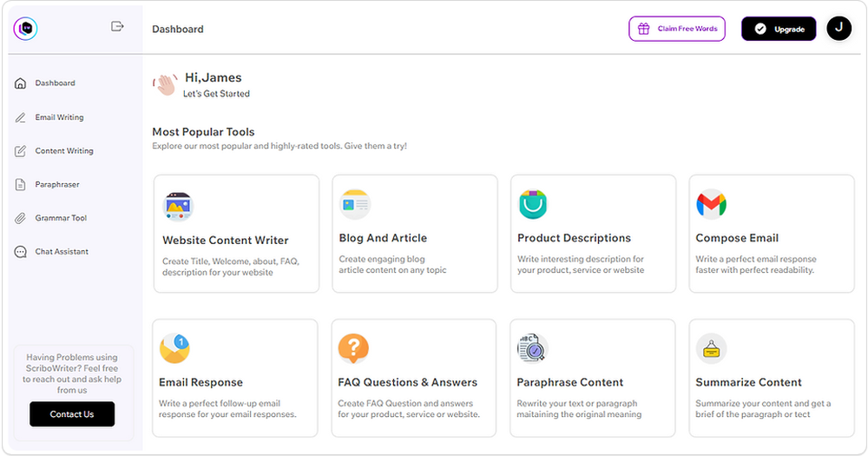
Task: Click the logout arrow icon in sidebar
Action: (118, 27)
